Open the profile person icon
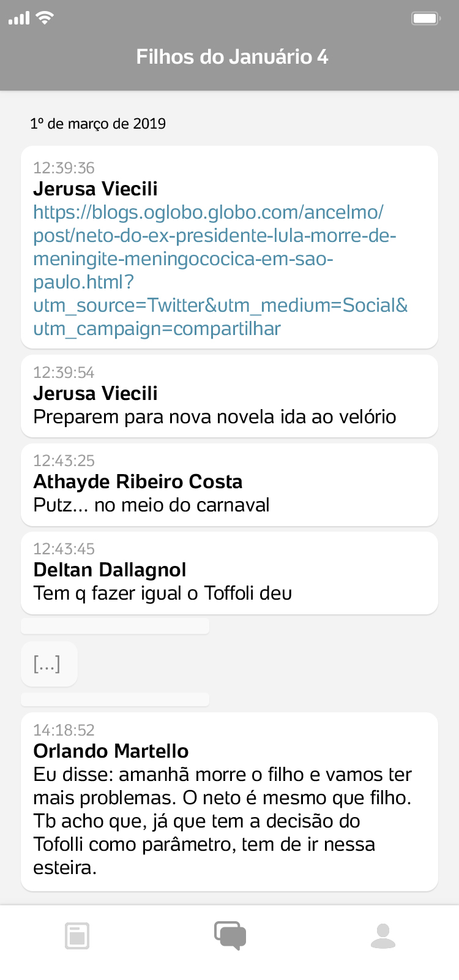The image size is (459, 980). [x=383, y=936]
